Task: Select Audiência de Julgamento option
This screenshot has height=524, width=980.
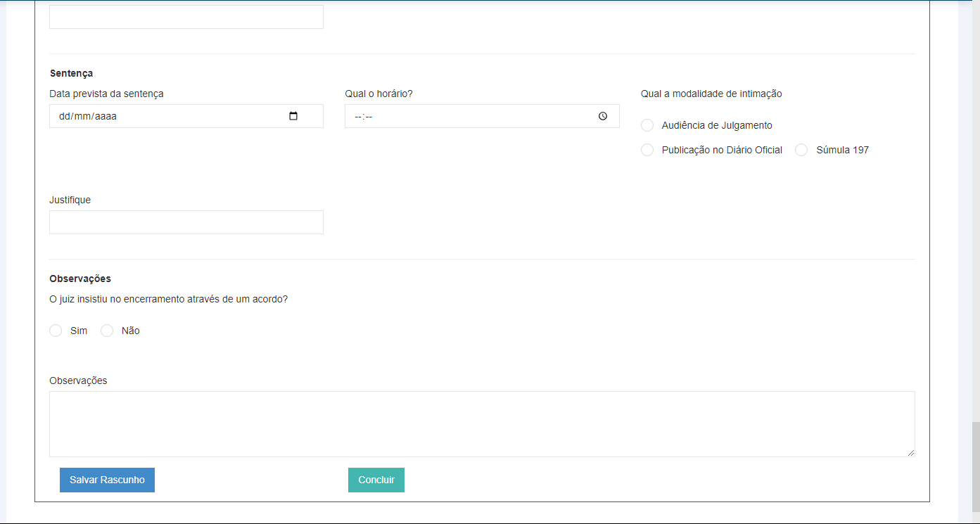Action: 647,125
